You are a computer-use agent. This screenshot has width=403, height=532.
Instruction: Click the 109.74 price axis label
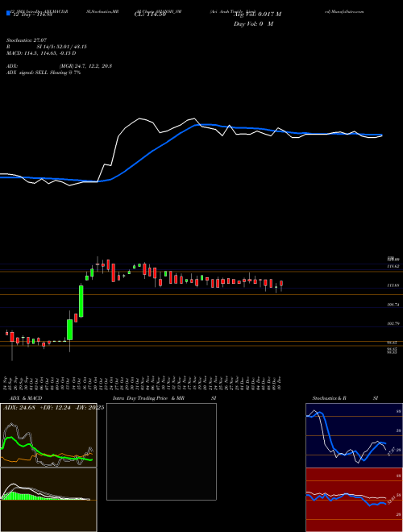coord(393,305)
